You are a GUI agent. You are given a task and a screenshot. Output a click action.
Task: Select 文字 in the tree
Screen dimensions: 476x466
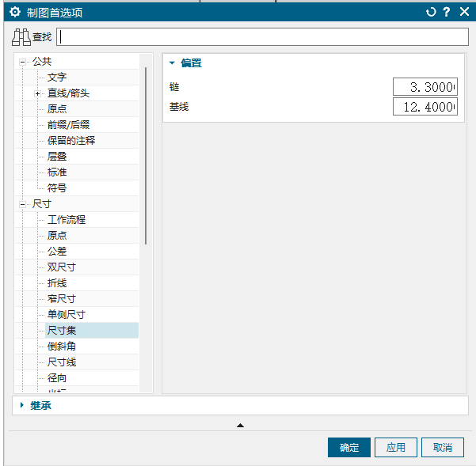57,78
